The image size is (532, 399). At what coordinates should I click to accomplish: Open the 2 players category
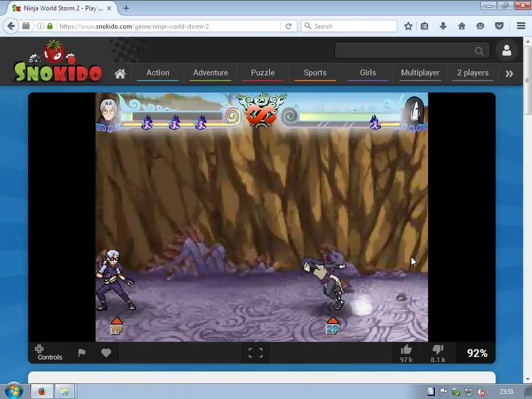tap(473, 73)
